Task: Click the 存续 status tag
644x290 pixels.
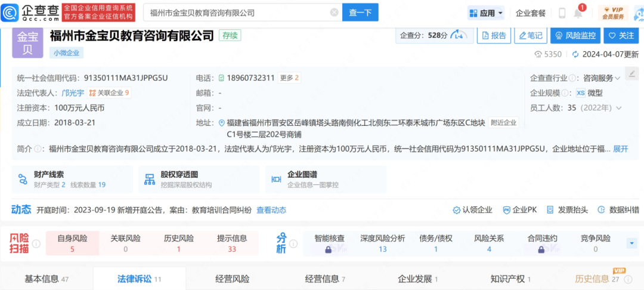Action: [230, 35]
